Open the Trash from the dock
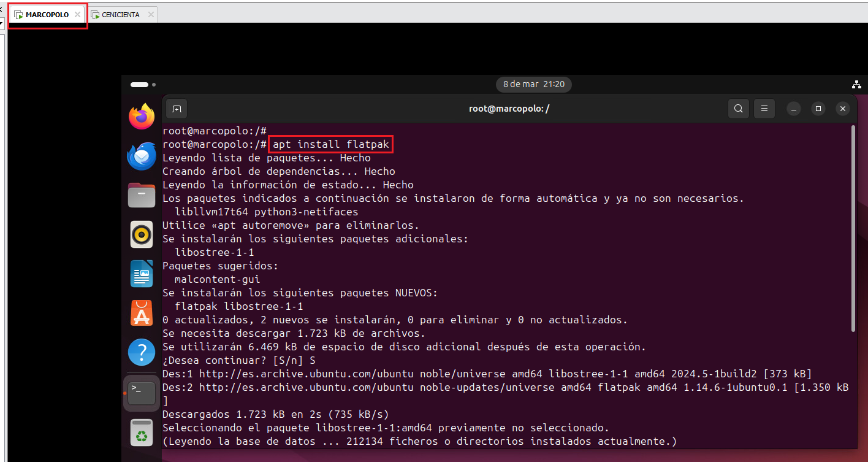 pos(142,432)
